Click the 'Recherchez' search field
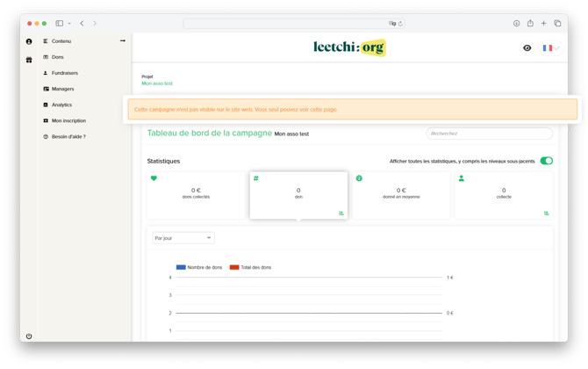Viewport: 588px width, 369px height. pos(489,134)
